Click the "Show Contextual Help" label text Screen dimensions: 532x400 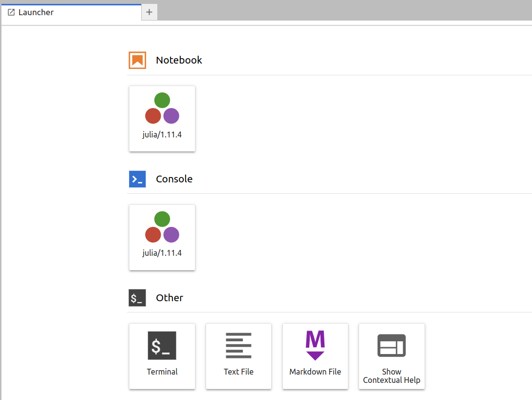tap(391, 376)
